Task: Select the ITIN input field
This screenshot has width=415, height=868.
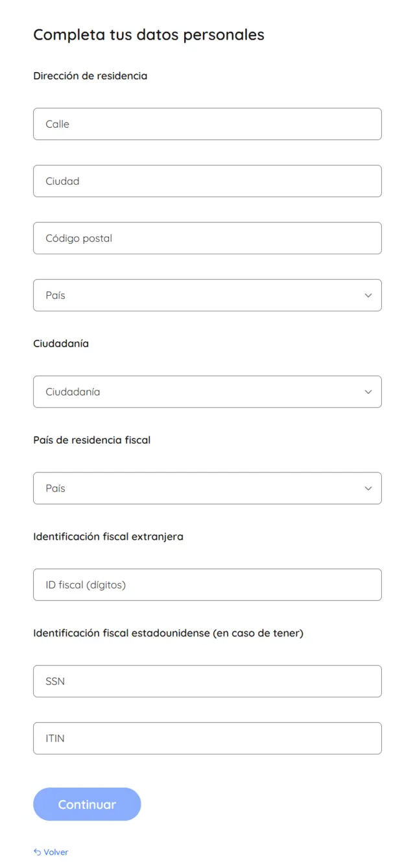Action: [x=207, y=738]
